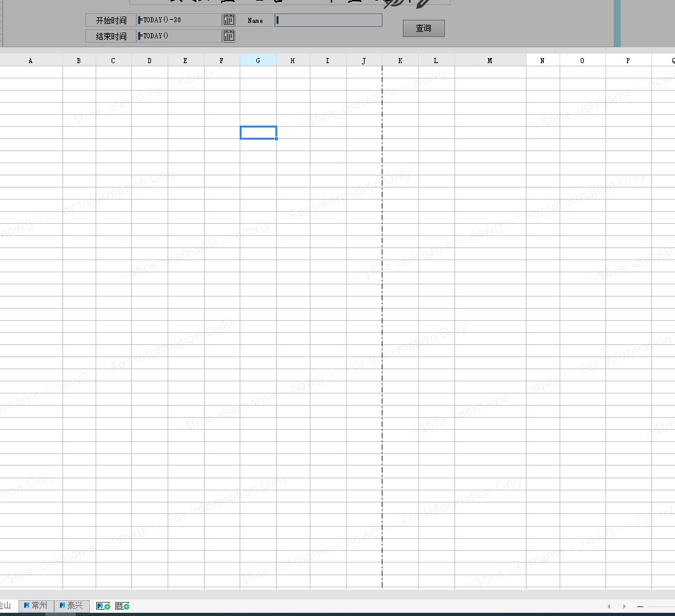Click the 查询 query button
The image size is (675, 616).
point(424,28)
